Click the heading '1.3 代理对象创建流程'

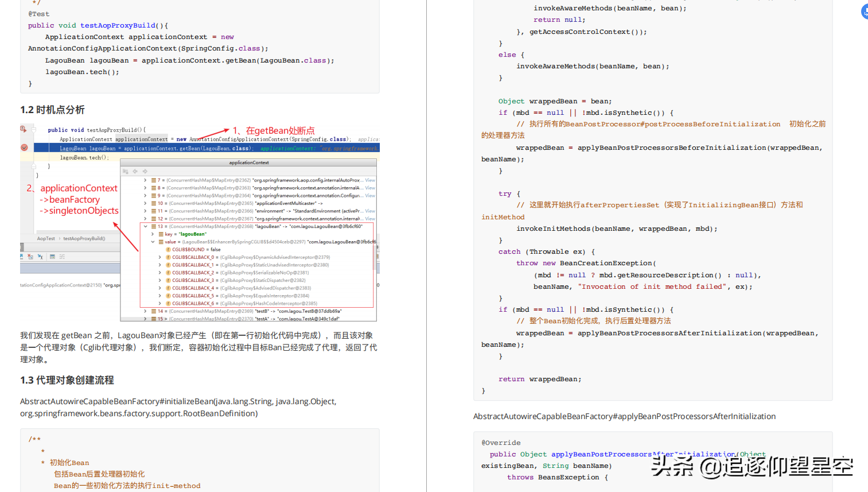pos(67,380)
